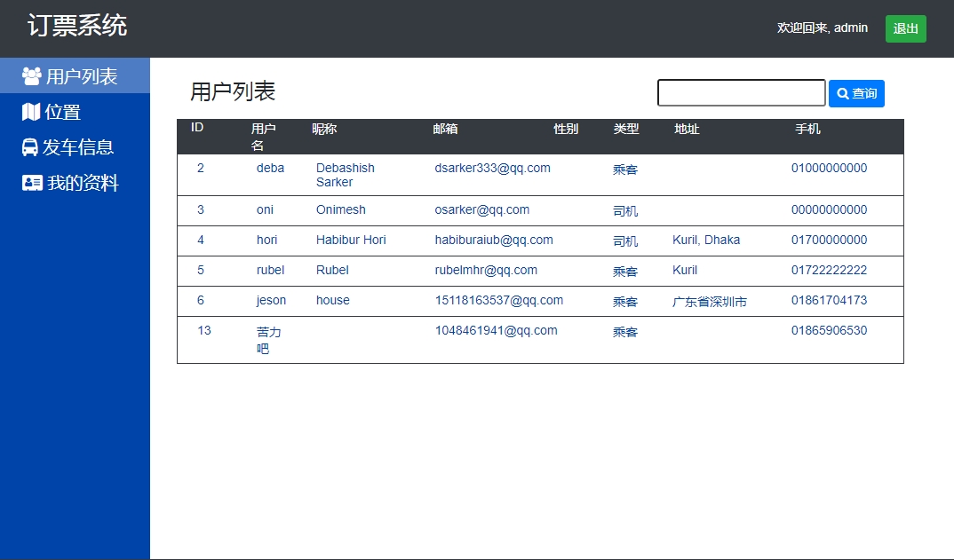The height and width of the screenshot is (560, 954).
Task: Open the 用户列表 sidebar menu item
Action: (x=81, y=76)
